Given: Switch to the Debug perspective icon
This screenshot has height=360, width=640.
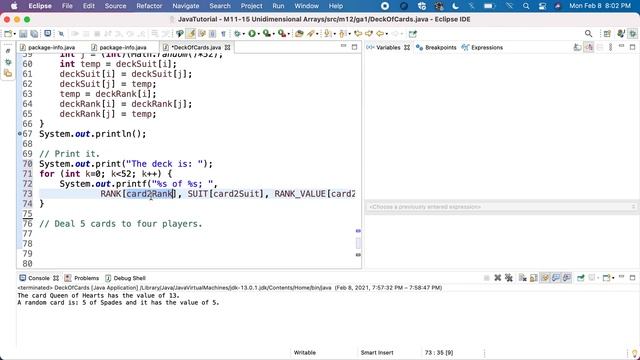Looking at the screenshot, I should (633, 34).
